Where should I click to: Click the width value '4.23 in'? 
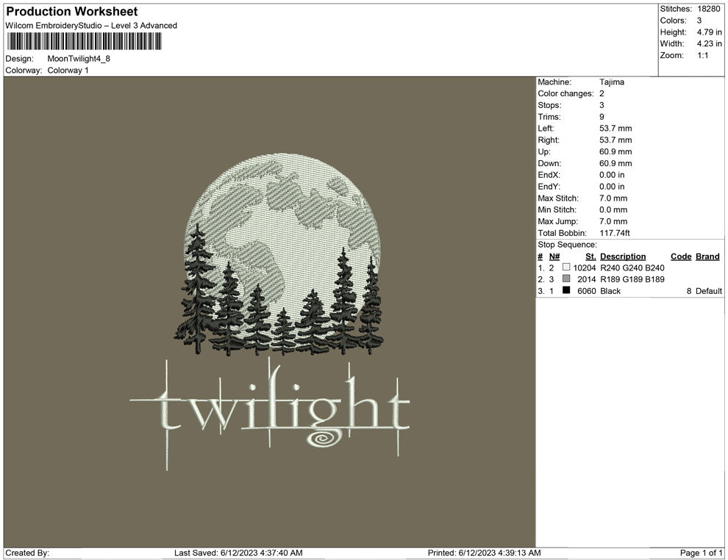click(709, 43)
